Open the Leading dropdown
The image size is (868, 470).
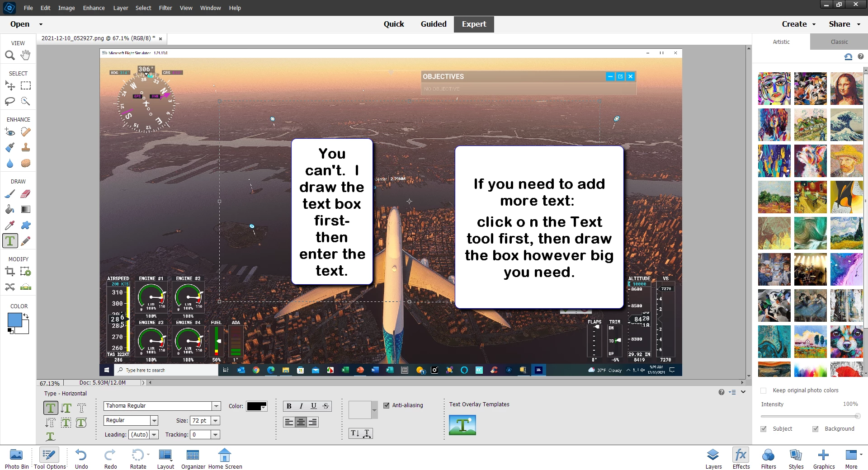tap(154, 435)
